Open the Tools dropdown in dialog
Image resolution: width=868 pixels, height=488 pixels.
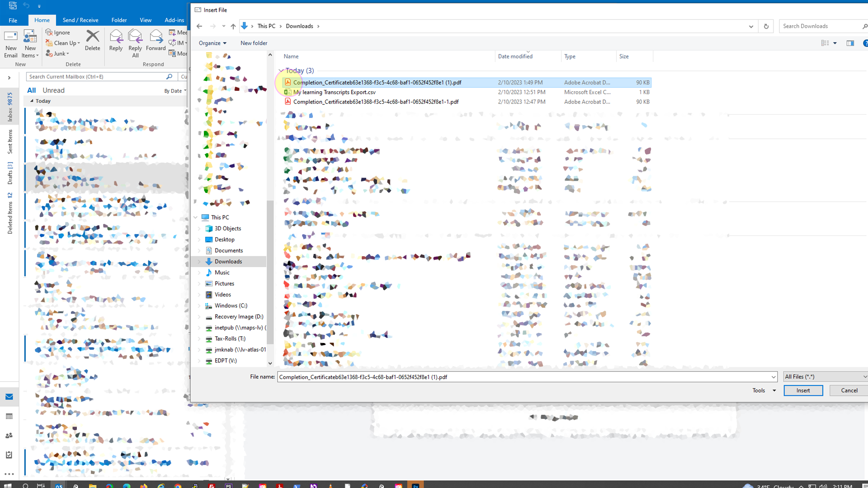coord(763,390)
